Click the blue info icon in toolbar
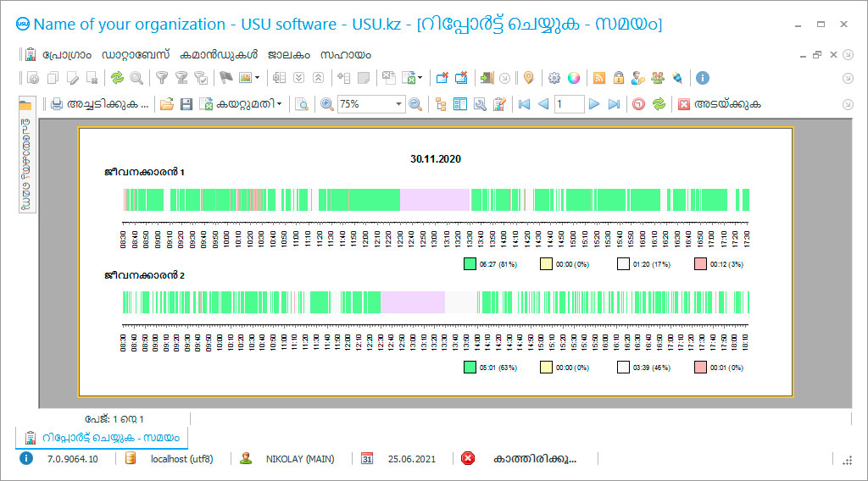The height and width of the screenshot is (481, 868). click(x=703, y=78)
